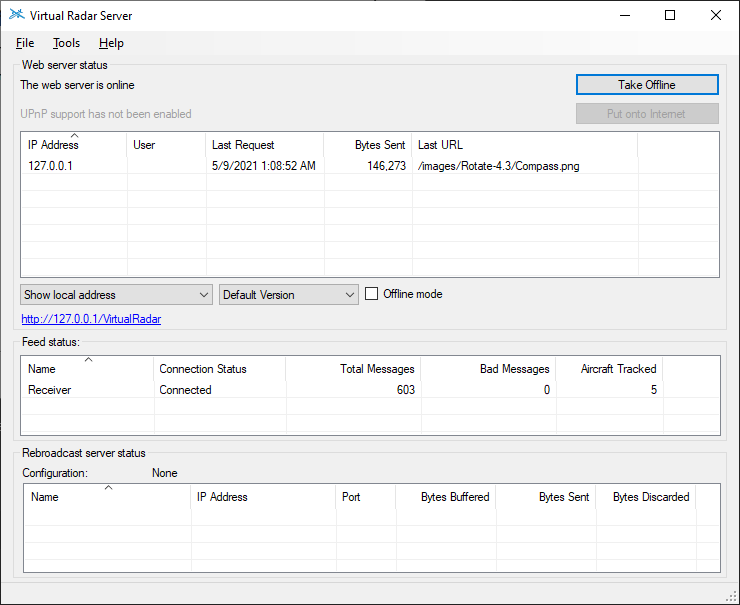Sort rebroadcast servers by Bytes Sent header
The height and width of the screenshot is (605, 740).
click(x=546, y=496)
